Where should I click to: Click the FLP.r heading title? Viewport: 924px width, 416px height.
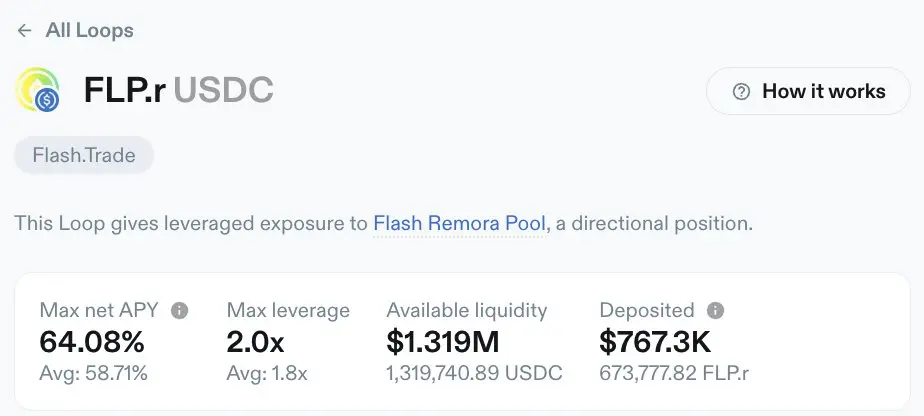click(x=124, y=92)
